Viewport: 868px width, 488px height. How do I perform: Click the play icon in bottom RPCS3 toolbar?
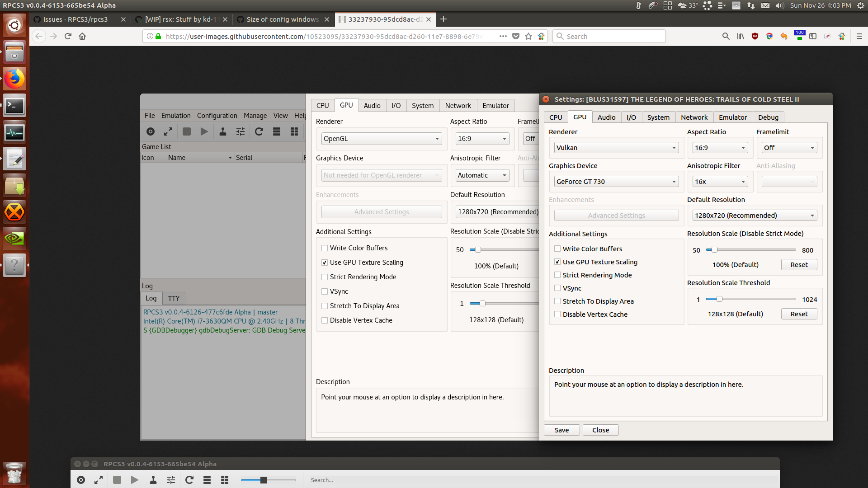(x=134, y=480)
